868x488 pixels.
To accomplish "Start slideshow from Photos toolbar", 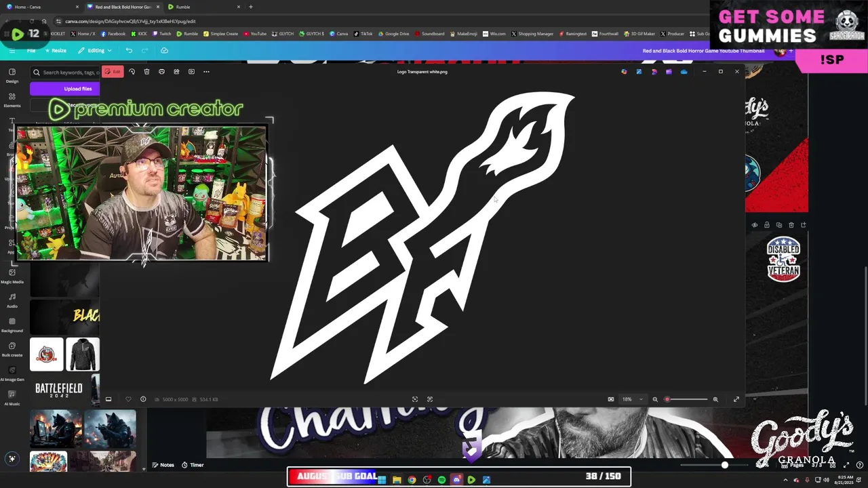I will coord(191,71).
